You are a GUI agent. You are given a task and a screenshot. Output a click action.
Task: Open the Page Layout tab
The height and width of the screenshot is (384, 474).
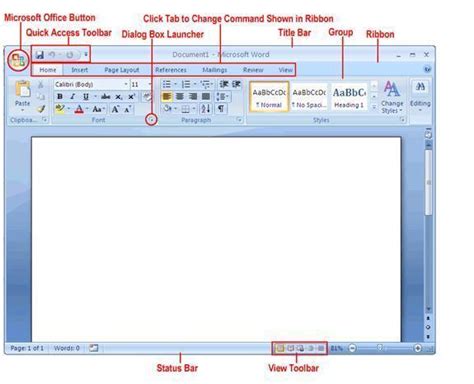coord(122,70)
